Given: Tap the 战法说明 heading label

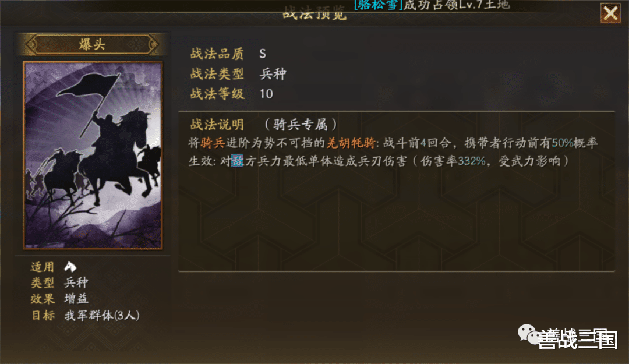Looking at the screenshot, I should [x=217, y=125].
